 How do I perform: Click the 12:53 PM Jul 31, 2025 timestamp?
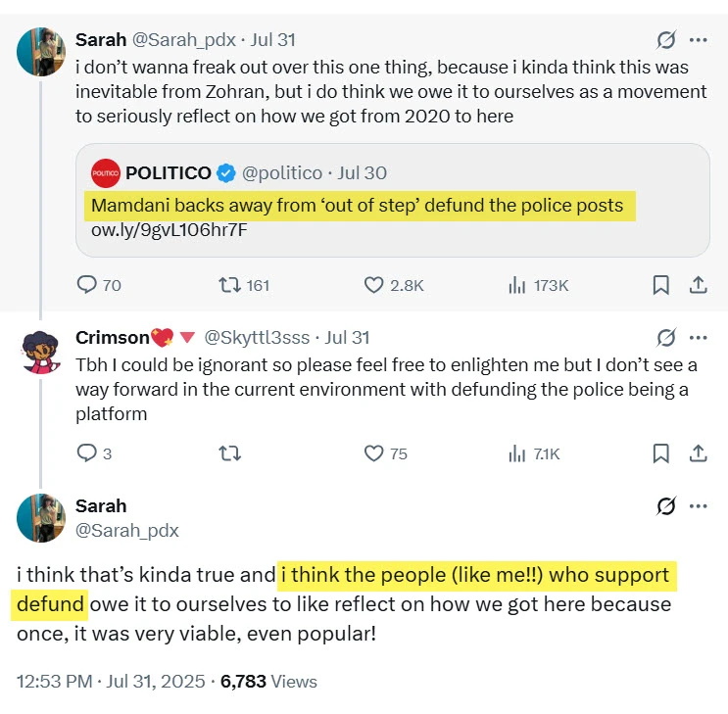point(112,682)
